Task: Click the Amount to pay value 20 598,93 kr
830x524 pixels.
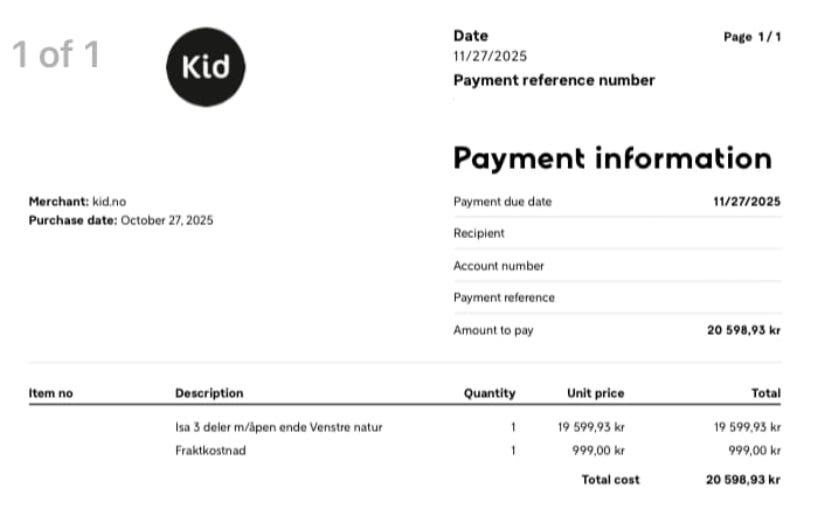Action: pos(743,330)
